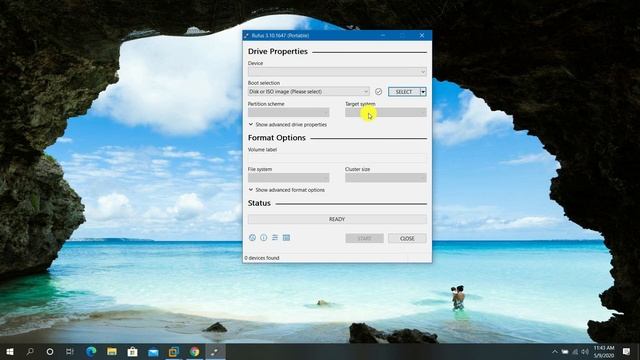Screen dimensions: 640x360
Task: Open taskbar Search magnifier
Action: (x=30, y=351)
